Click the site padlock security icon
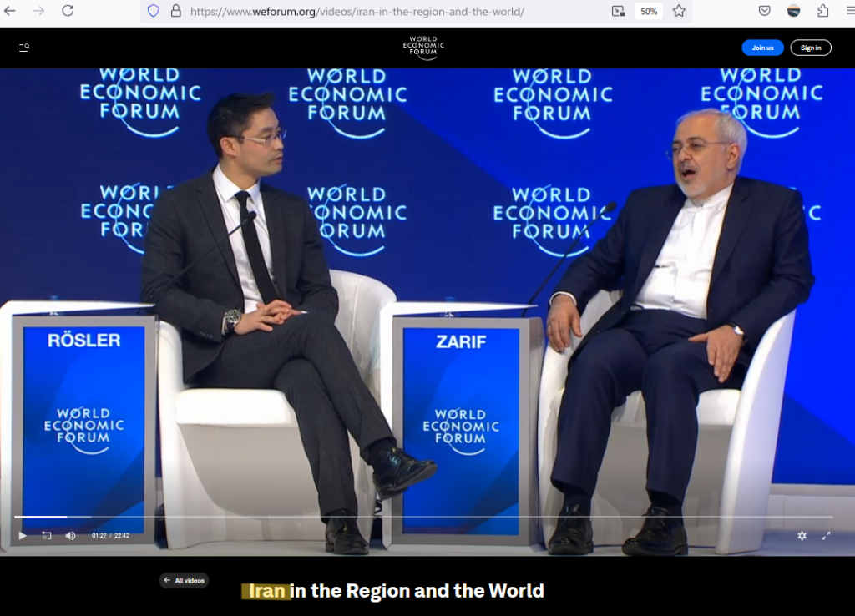This screenshot has height=616, width=855. [175, 11]
